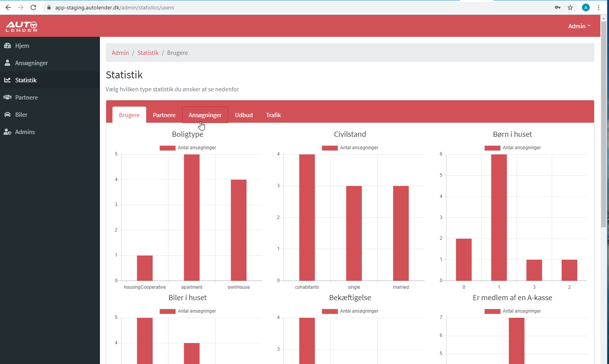The height and width of the screenshot is (364, 609).
Task: Click the Hjem dashboard icon in sidebar
Action: click(7, 45)
